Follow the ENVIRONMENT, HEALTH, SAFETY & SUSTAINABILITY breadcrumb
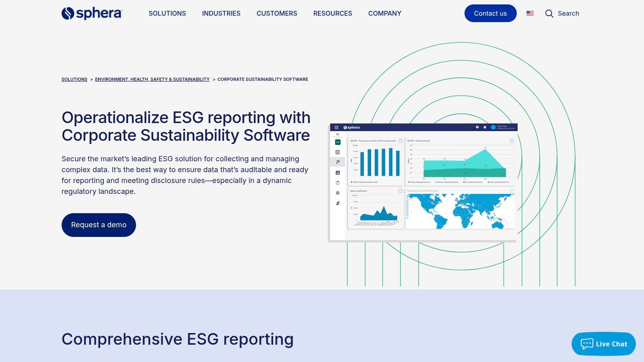This screenshot has height=362, width=644. coord(152,79)
